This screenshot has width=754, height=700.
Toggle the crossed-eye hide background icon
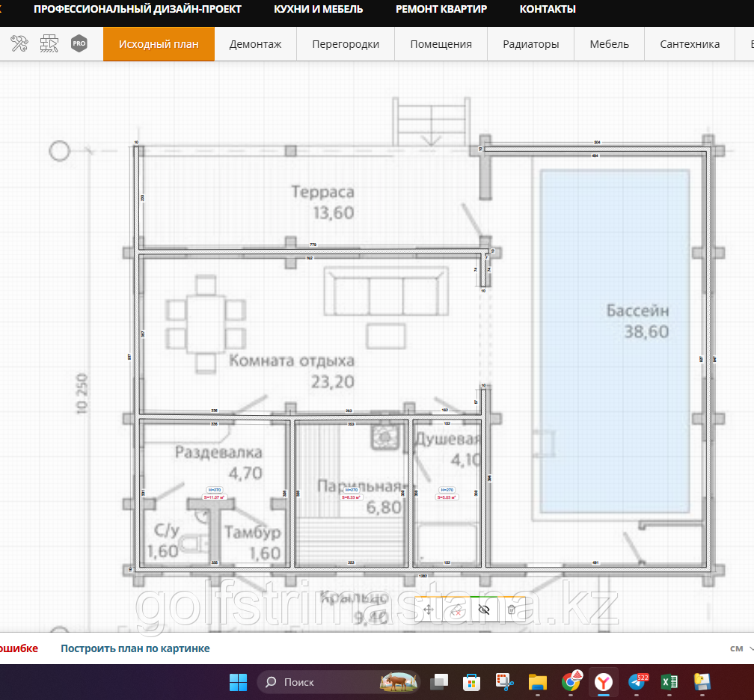pos(484,610)
